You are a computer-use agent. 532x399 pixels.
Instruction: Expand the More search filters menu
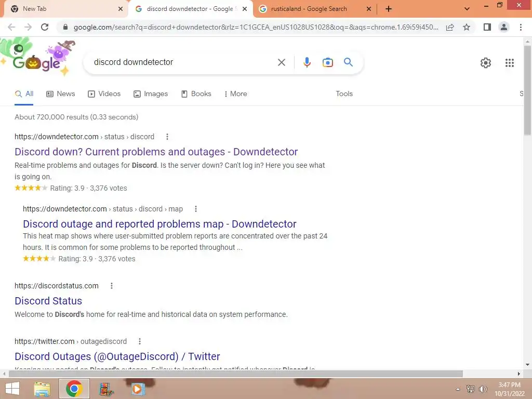pos(235,94)
